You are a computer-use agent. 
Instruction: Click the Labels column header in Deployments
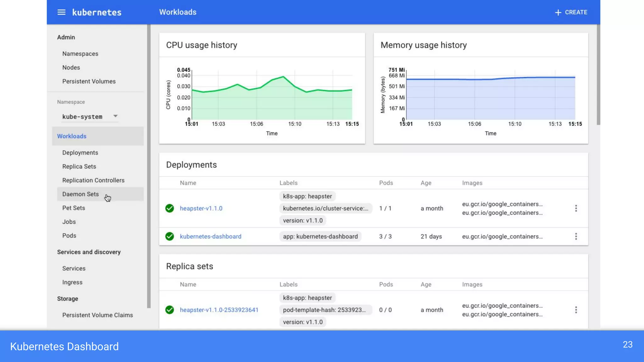click(x=288, y=183)
